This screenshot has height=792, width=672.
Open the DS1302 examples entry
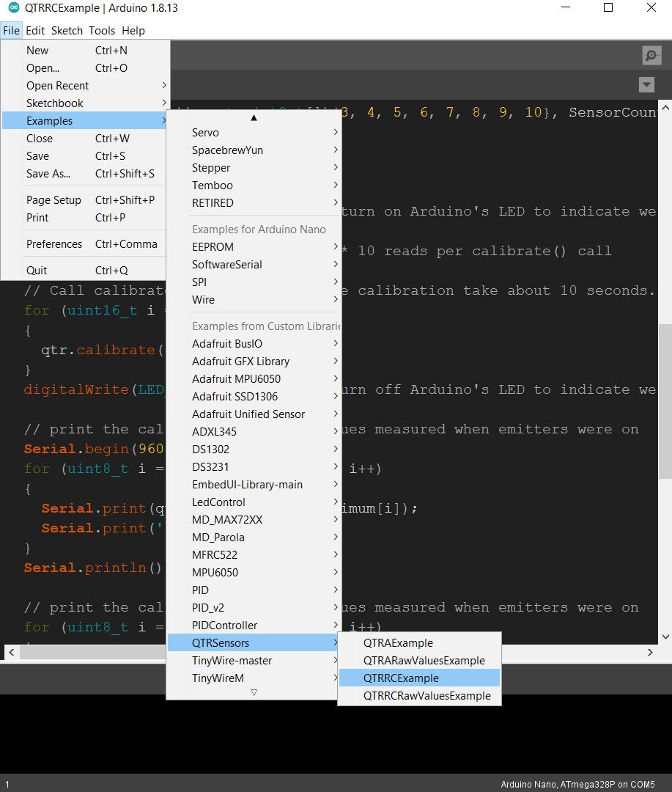tap(254, 450)
